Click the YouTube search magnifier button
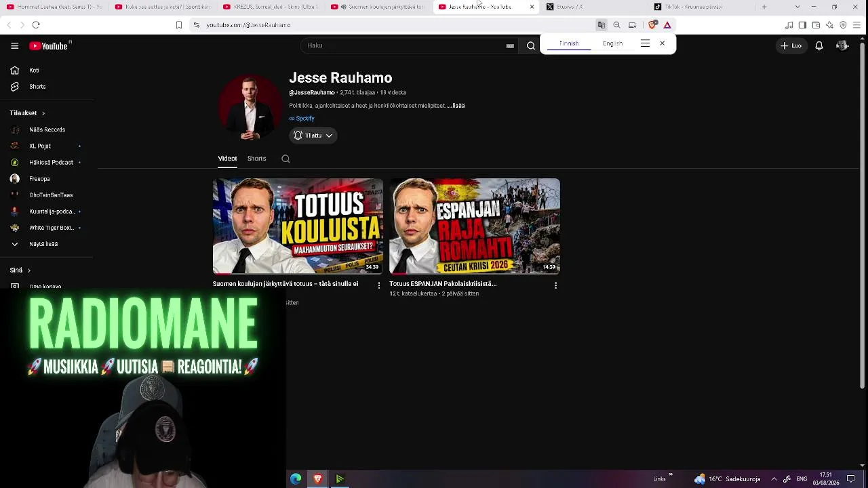The image size is (868, 488). 531,45
